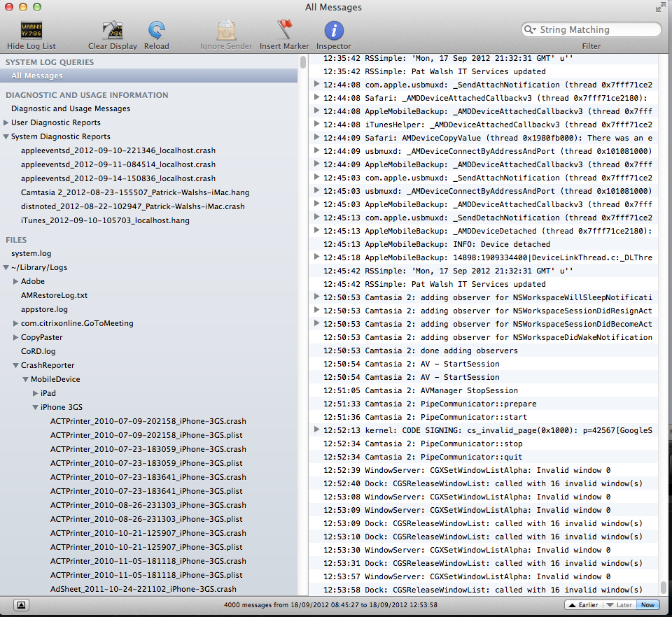This screenshot has height=617, width=672.
Task: Show earlier messages with the Earlier button
Action: (583, 604)
